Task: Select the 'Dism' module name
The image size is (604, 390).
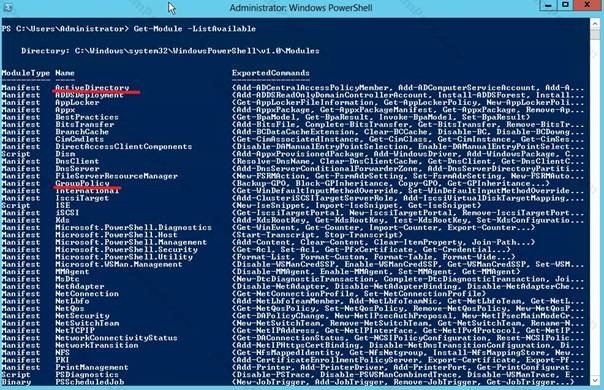Action: pos(65,154)
